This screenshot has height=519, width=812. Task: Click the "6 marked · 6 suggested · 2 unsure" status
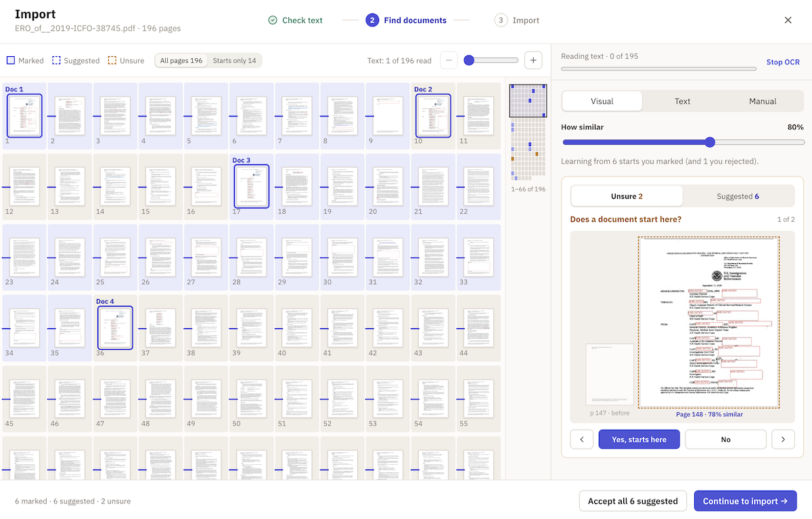click(x=73, y=501)
